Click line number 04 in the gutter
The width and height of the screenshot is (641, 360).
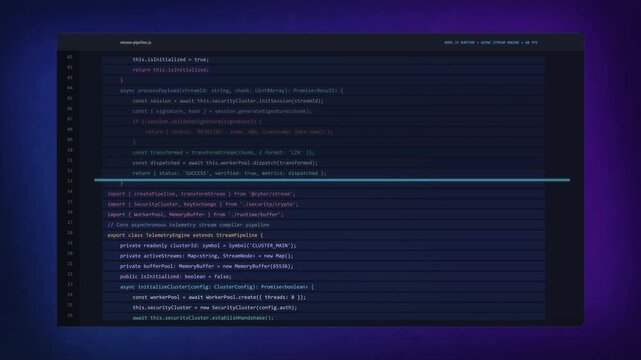[x=70, y=88]
